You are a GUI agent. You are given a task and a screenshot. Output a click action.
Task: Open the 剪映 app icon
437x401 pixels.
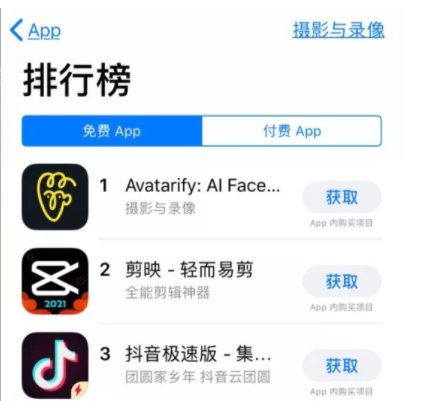pos(55,281)
